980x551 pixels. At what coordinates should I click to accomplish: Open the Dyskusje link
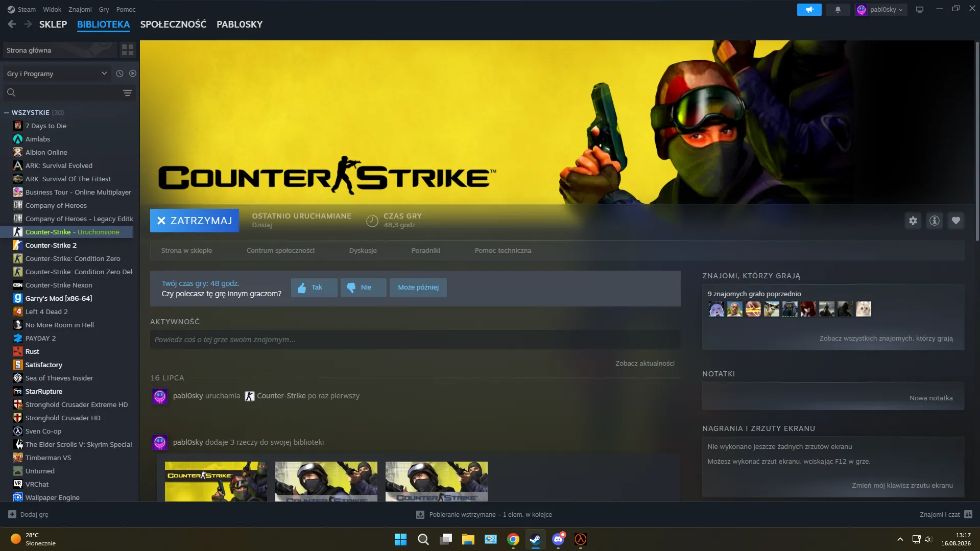point(363,251)
